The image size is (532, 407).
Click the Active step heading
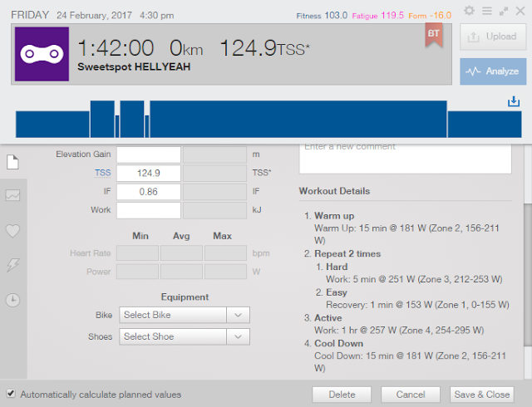tap(328, 318)
